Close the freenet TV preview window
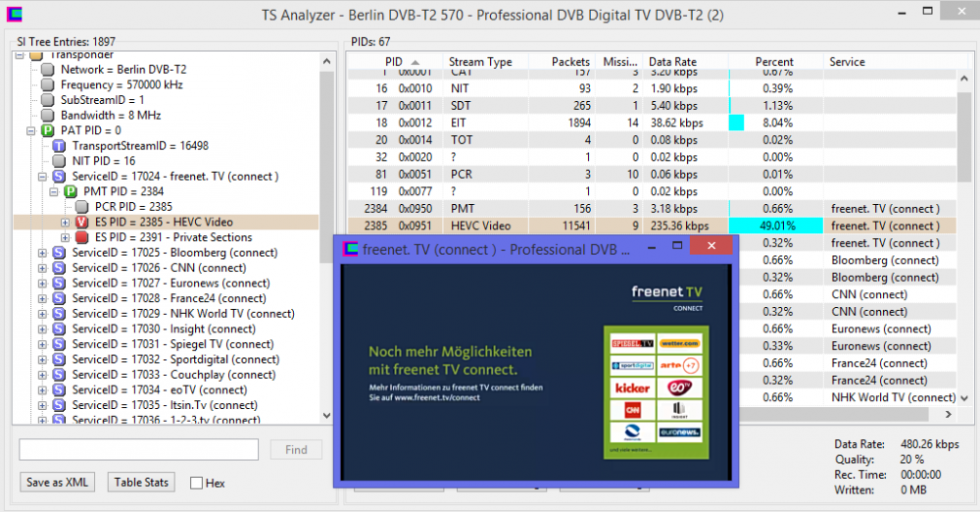 click(711, 245)
